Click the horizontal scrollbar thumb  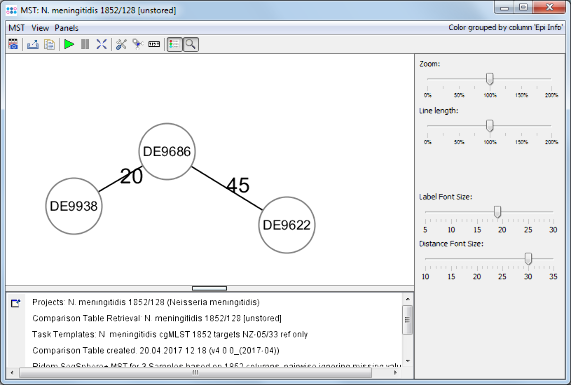click(x=196, y=372)
